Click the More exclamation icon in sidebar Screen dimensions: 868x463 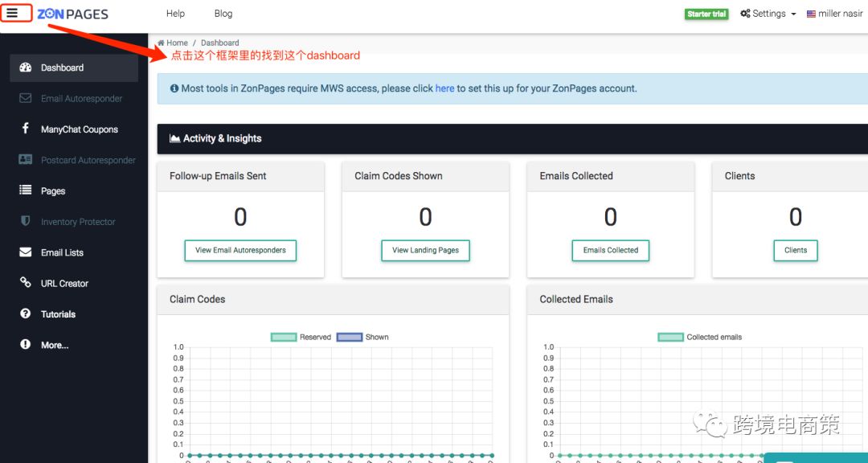pos(25,345)
